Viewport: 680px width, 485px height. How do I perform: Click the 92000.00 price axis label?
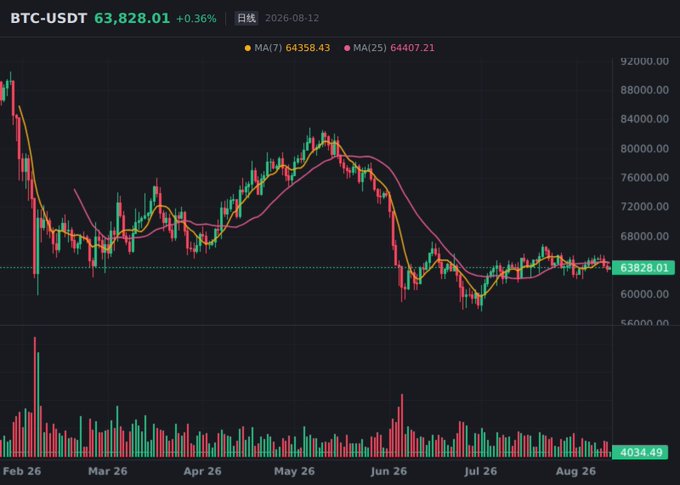tap(644, 61)
